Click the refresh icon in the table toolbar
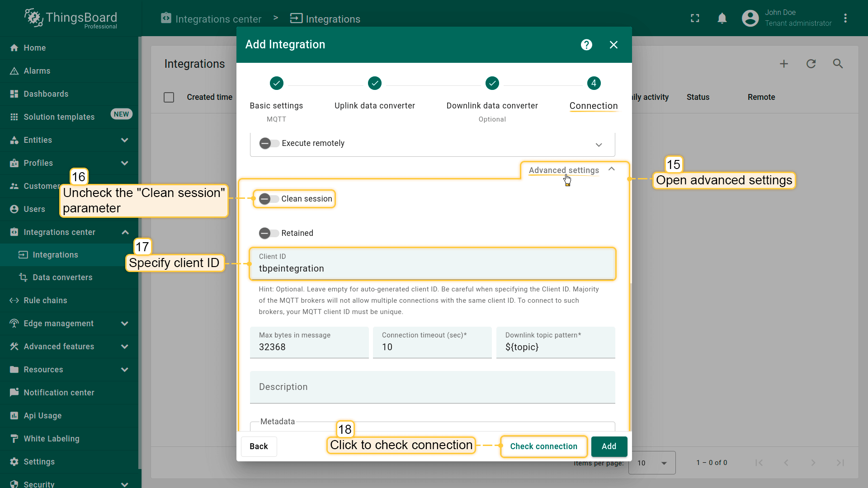The height and width of the screenshot is (488, 868). click(x=811, y=64)
